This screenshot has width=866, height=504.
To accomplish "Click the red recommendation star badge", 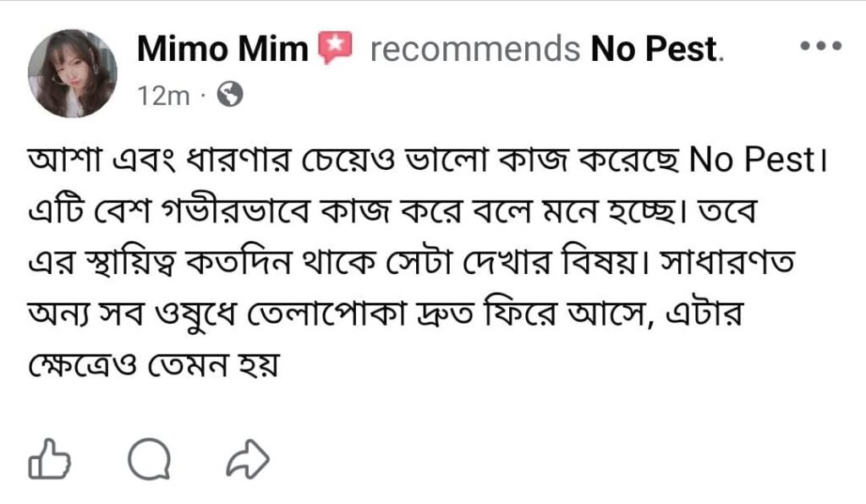I will point(335,49).
